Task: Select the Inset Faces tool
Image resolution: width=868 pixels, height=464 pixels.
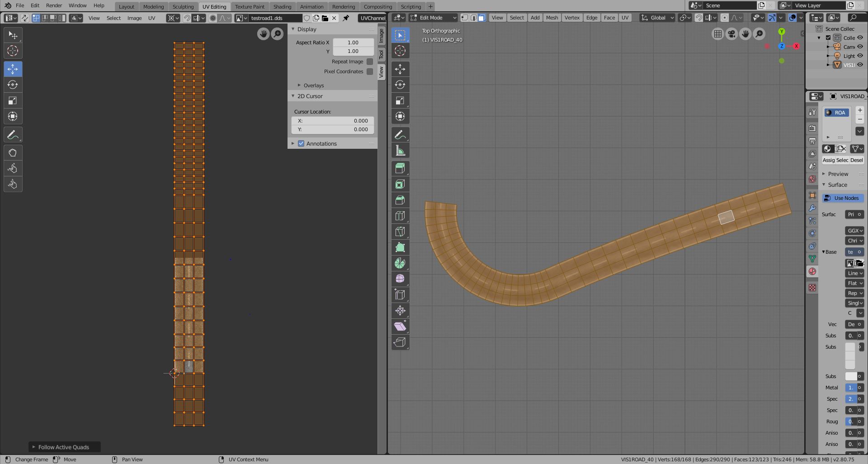Action: pos(400,185)
